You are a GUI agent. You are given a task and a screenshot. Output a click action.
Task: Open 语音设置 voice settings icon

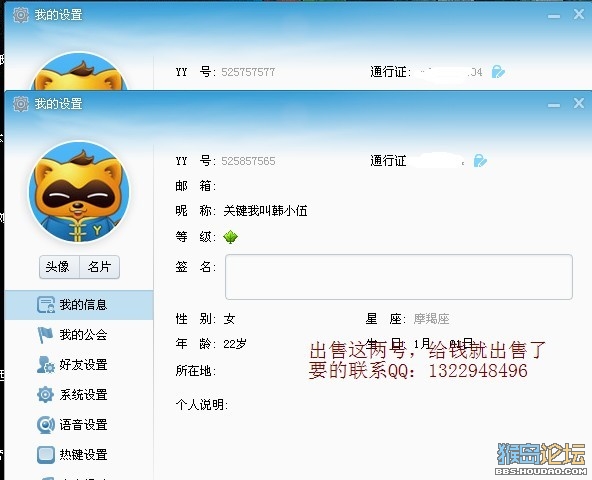(x=46, y=424)
